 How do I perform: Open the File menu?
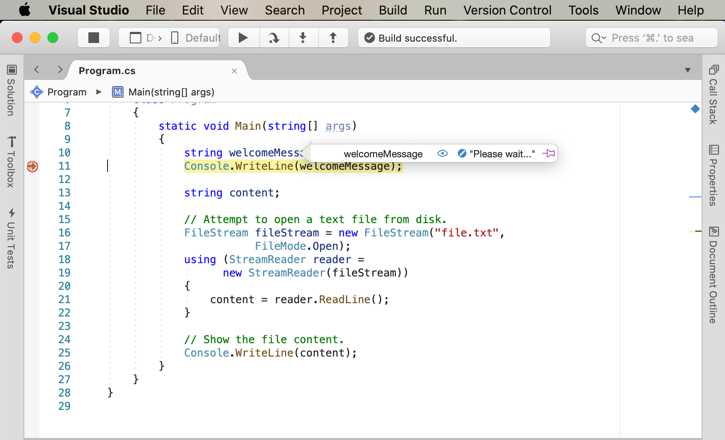(155, 10)
